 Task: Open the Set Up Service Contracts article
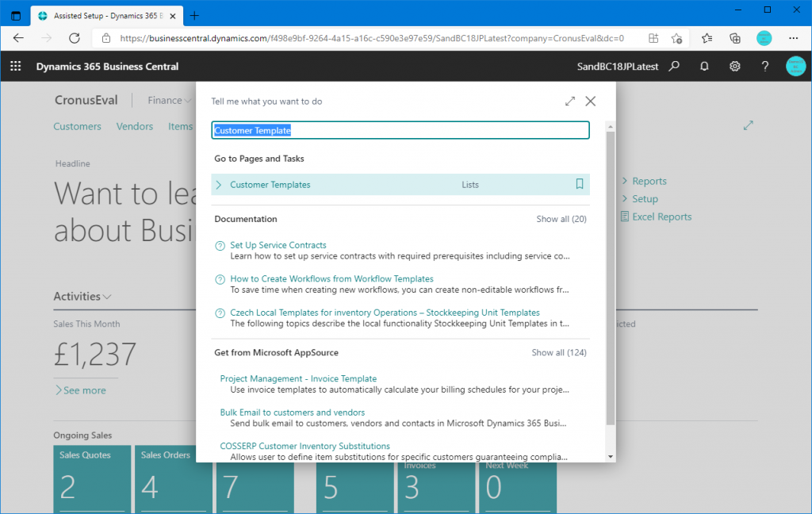(x=278, y=245)
